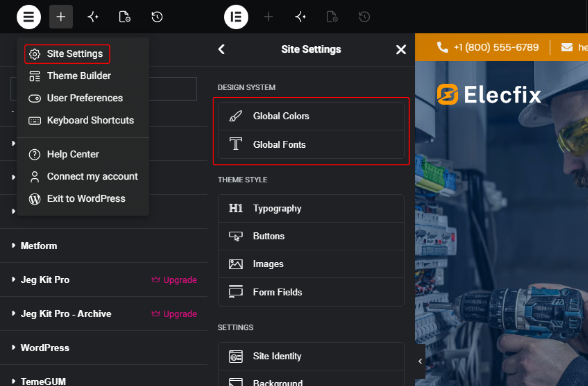
Task: Open User Preferences from the menu
Action: pyautogui.click(x=83, y=98)
